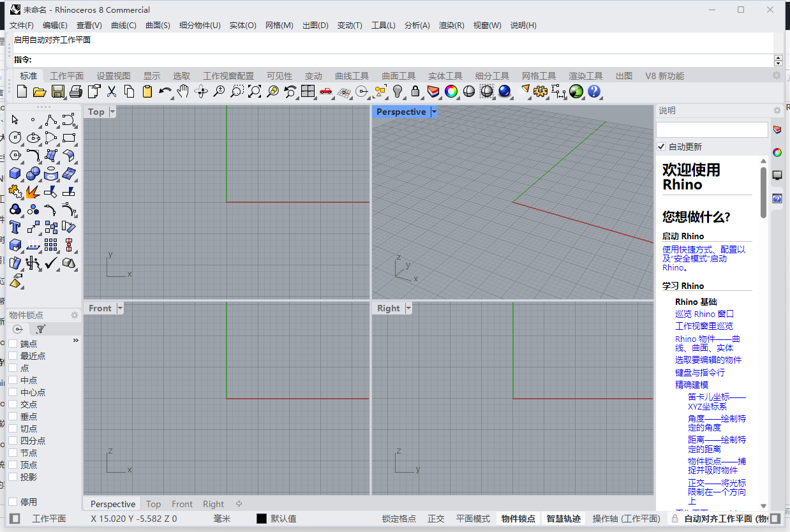The image size is (790, 532).
Task: Select the Text object T tool
Action: click(x=15, y=227)
